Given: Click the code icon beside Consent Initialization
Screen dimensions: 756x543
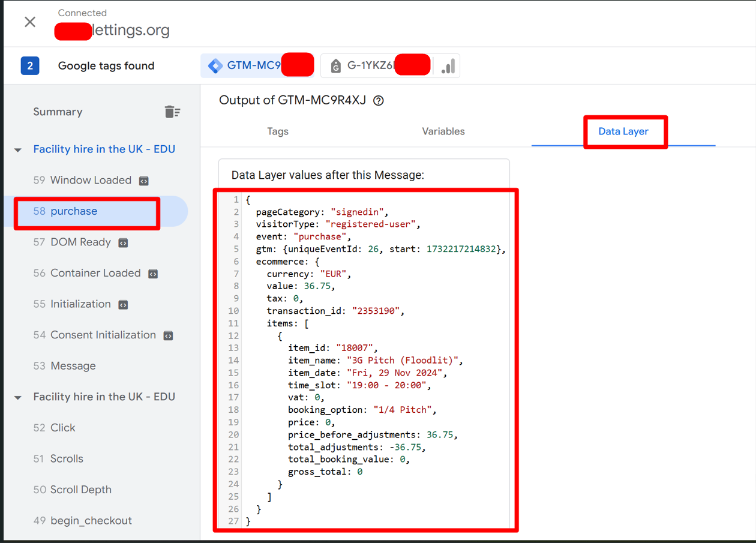Looking at the screenshot, I should pos(169,336).
